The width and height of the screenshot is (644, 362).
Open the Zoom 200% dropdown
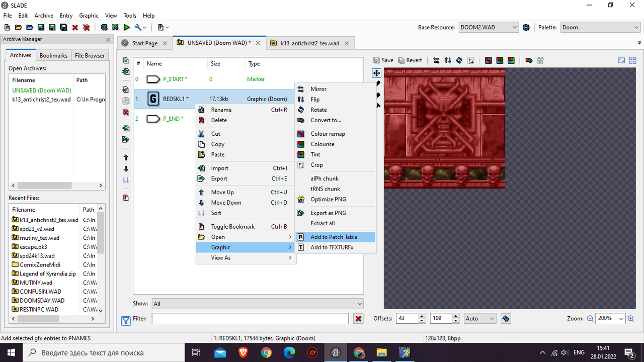[610, 318]
